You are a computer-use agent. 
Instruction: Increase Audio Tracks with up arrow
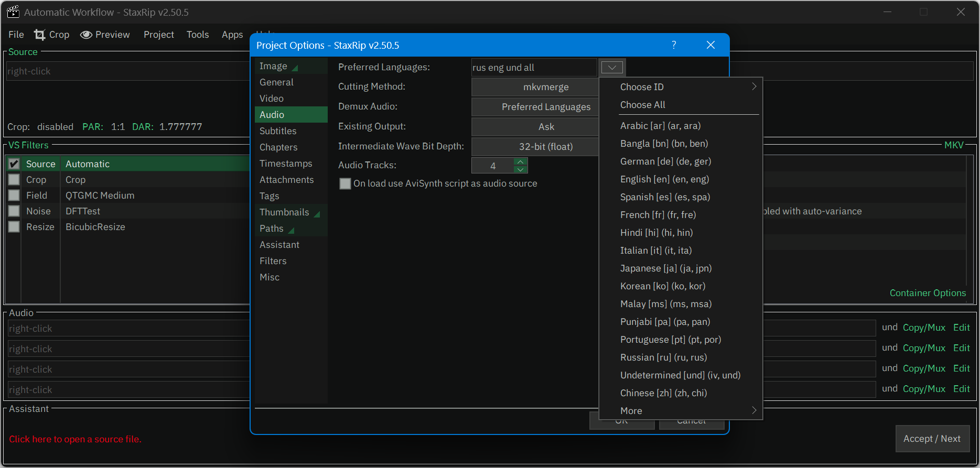[x=521, y=161]
